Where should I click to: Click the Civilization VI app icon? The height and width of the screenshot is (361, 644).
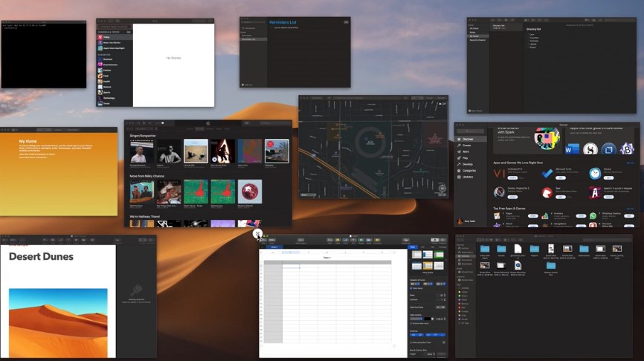click(x=500, y=174)
